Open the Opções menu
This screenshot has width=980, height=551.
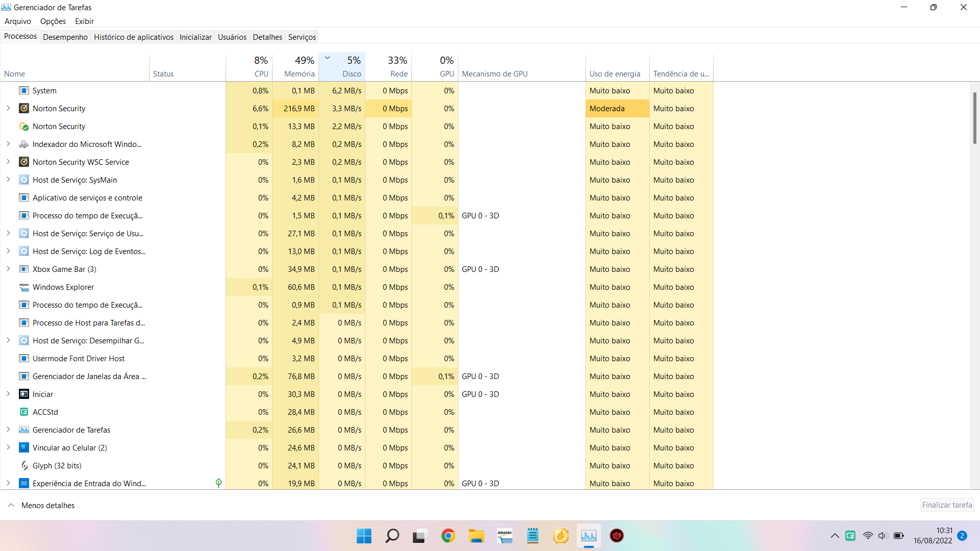pyautogui.click(x=53, y=21)
